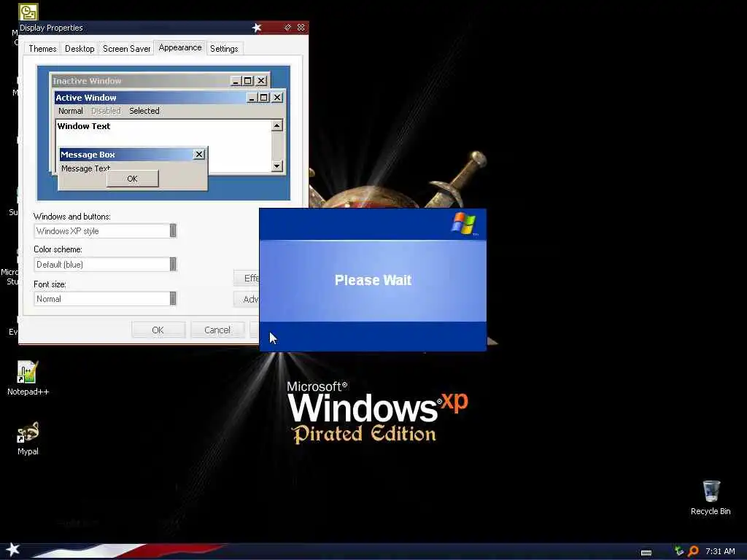Click the Cancel button in Display Properties
The width and height of the screenshot is (747, 560).
pos(217,330)
